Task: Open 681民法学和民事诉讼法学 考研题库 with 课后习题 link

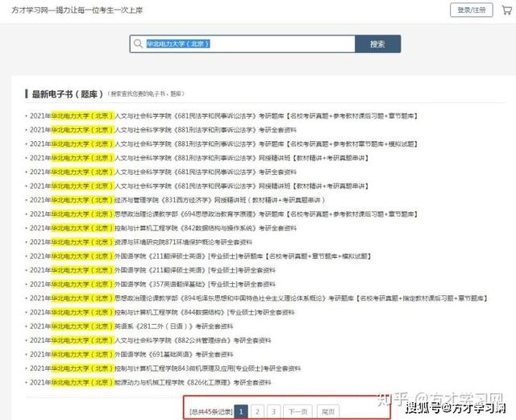Action: tap(223, 116)
